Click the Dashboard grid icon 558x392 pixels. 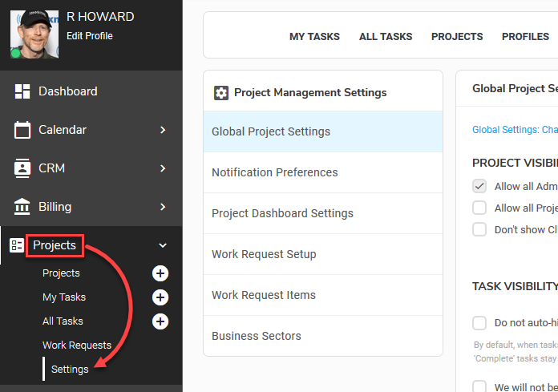[x=22, y=91]
